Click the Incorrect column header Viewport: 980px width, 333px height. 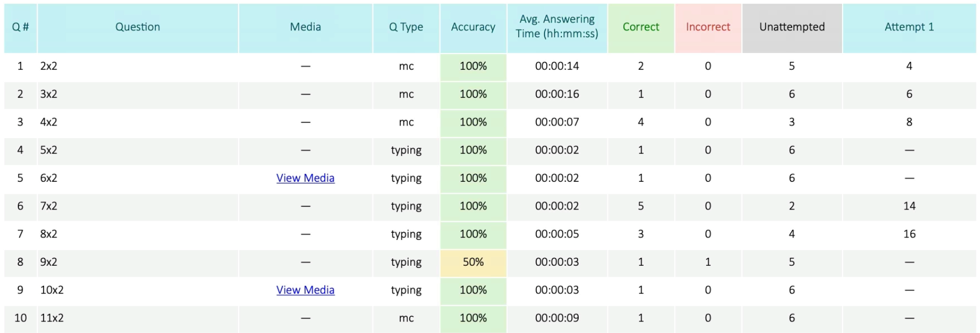click(x=708, y=27)
